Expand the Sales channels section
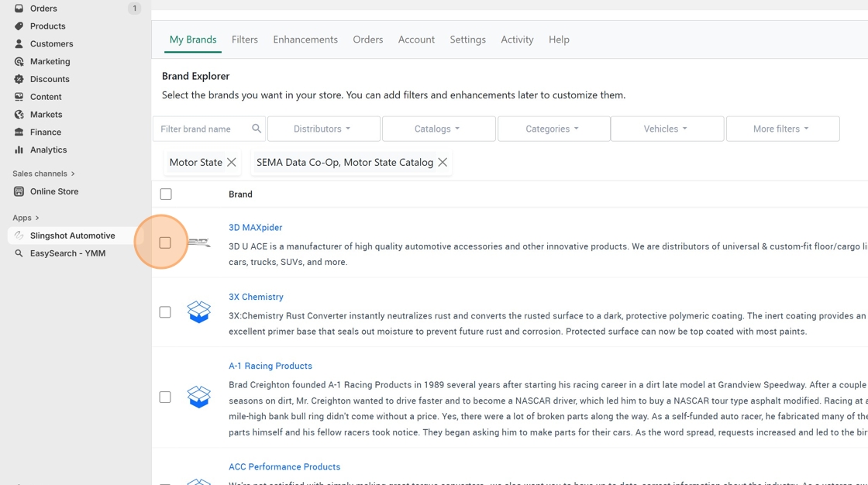Image resolution: width=868 pixels, height=485 pixels. tap(43, 174)
